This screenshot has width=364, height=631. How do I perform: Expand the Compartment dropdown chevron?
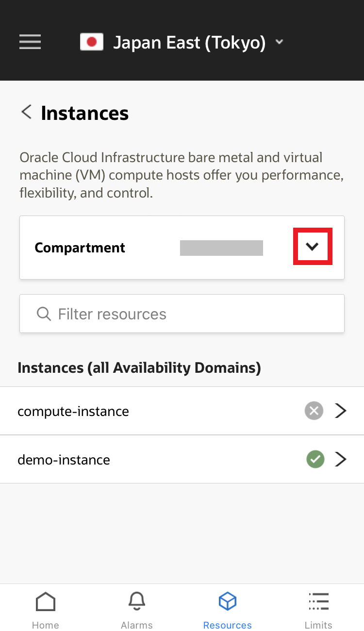[313, 247]
